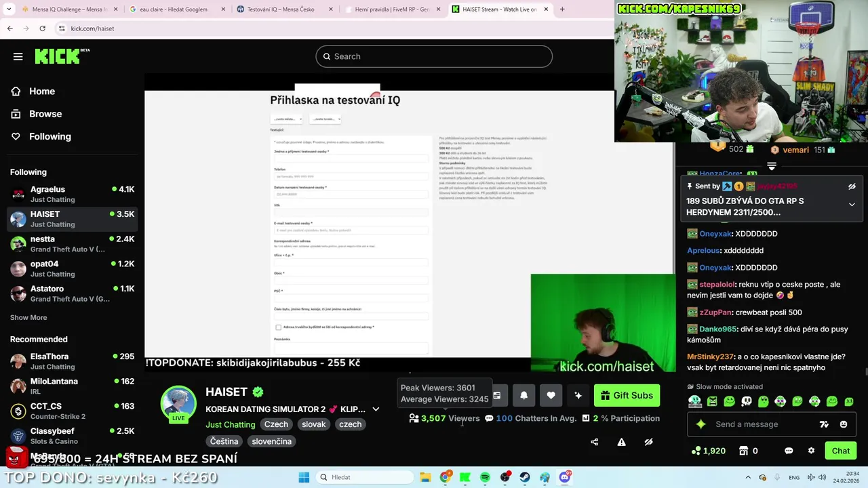868x488 pixels.
Task: Open Steam from taskbar
Action: (525, 477)
